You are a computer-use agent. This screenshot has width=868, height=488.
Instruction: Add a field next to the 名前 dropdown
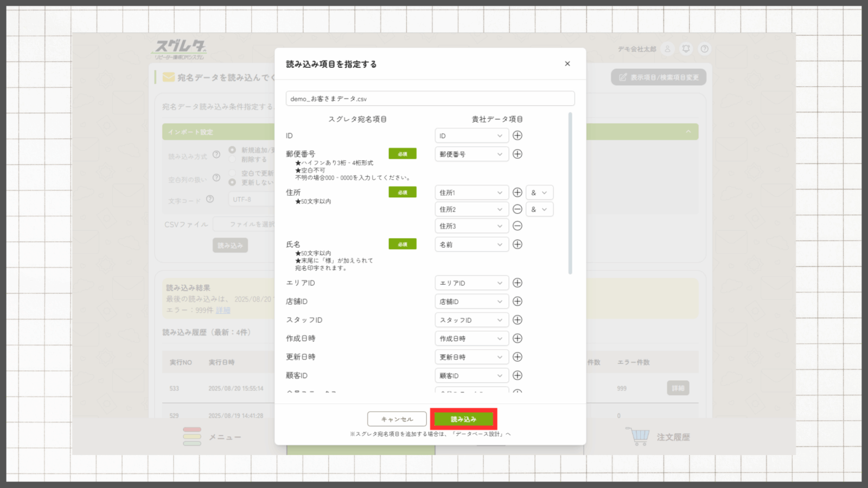518,245
